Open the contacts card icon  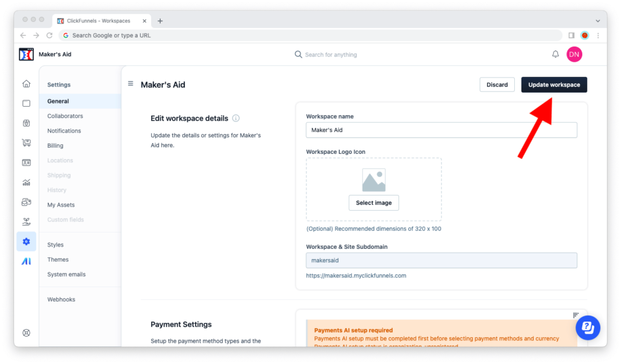[x=27, y=162]
